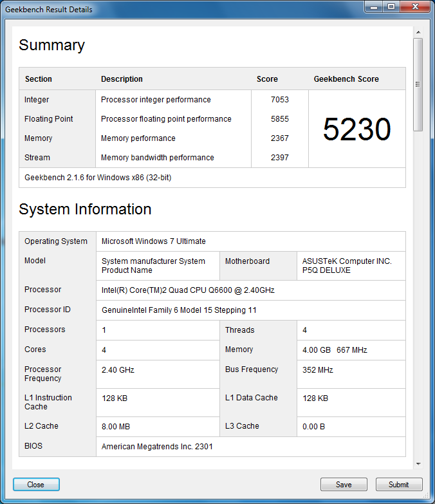This screenshot has width=435, height=504.
Task: Click the Stream section label
Action: point(37,158)
